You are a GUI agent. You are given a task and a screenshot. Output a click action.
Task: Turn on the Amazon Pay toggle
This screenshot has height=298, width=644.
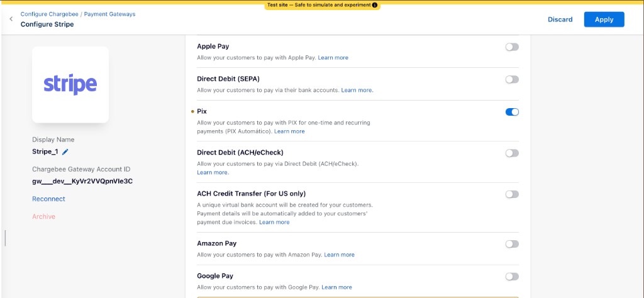click(512, 244)
